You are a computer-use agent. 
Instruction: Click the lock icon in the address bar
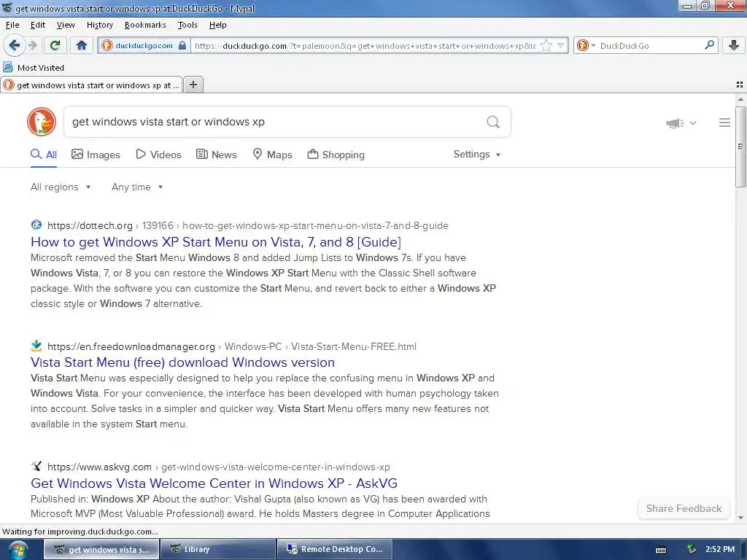click(x=182, y=45)
